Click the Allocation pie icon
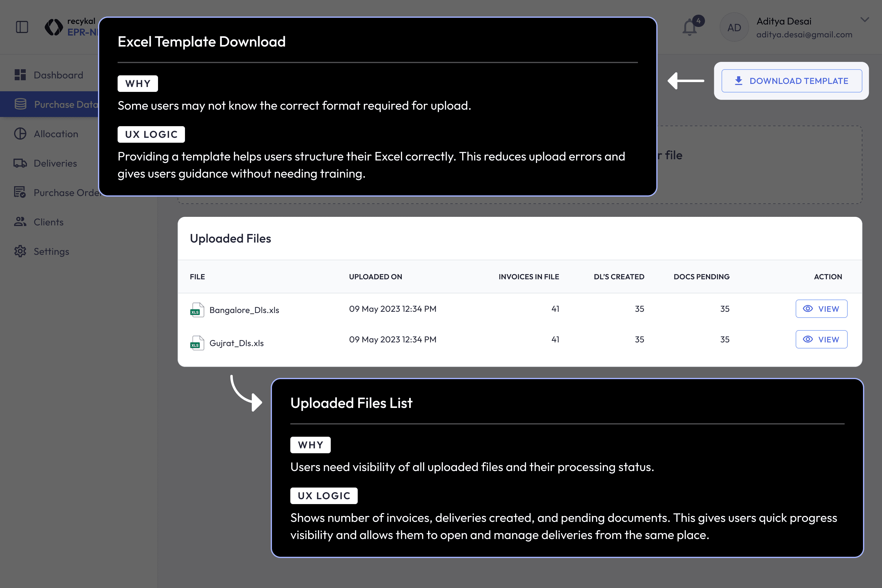The height and width of the screenshot is (588, 882). pos(20,134)
